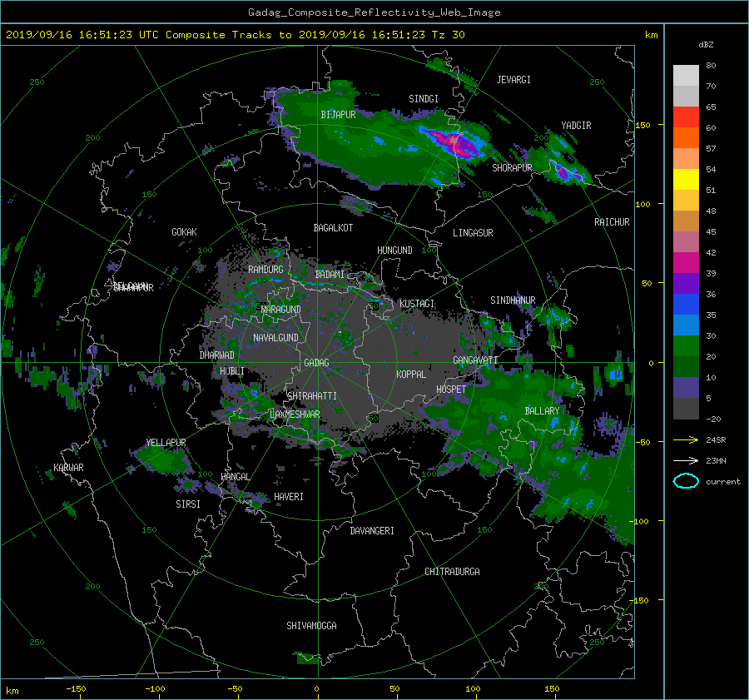Click the KOPPAL city label

(x=411, y=375)
